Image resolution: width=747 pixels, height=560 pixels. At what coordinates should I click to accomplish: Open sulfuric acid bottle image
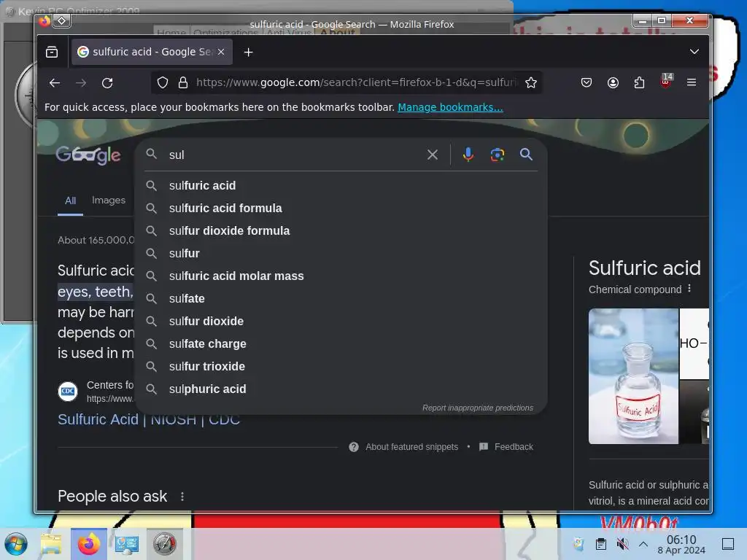click(633, 376)
